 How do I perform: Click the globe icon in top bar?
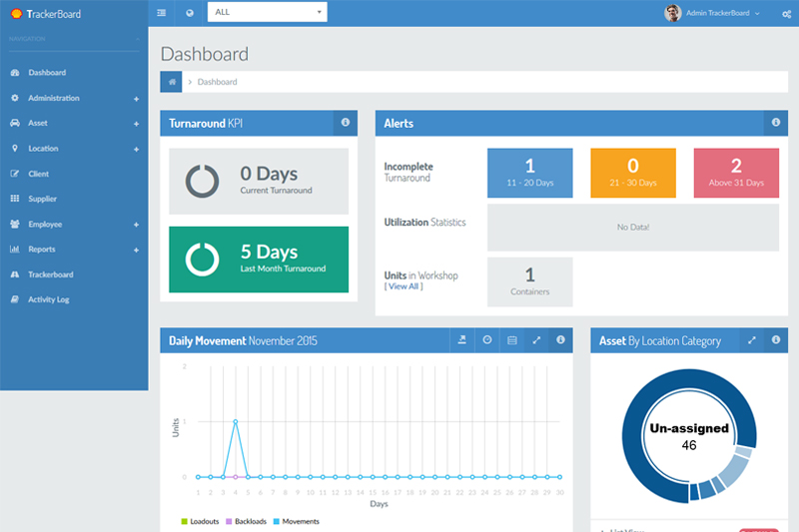click(190, 13)
